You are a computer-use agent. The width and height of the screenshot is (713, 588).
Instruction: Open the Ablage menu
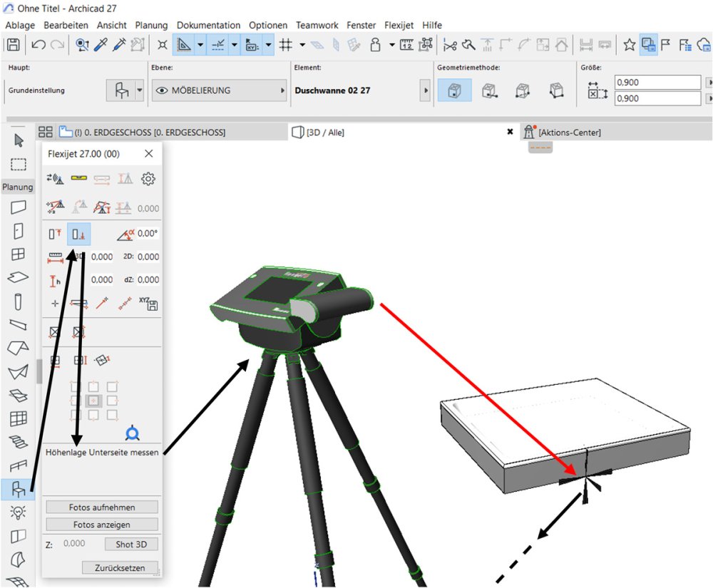point(20,25)
